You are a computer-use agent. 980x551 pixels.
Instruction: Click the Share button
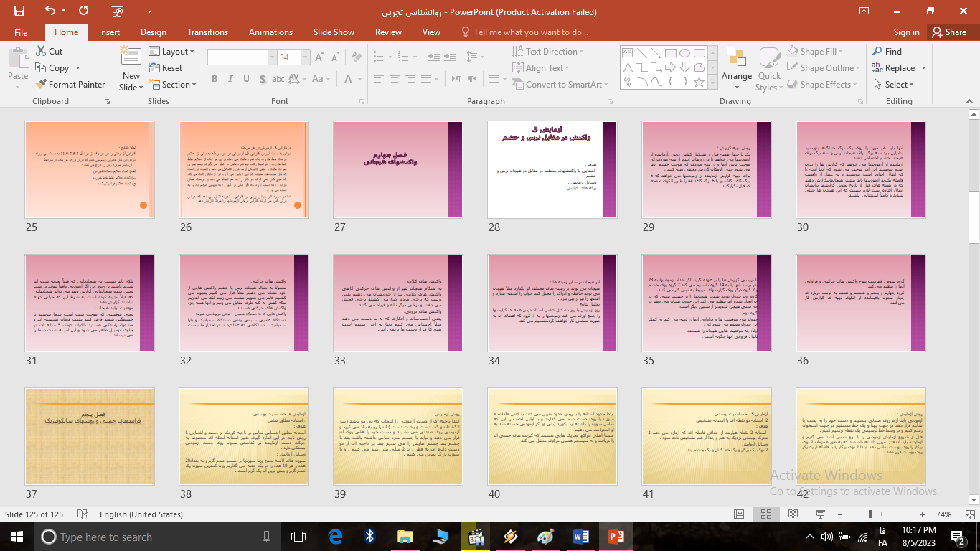tap(948, 32)
